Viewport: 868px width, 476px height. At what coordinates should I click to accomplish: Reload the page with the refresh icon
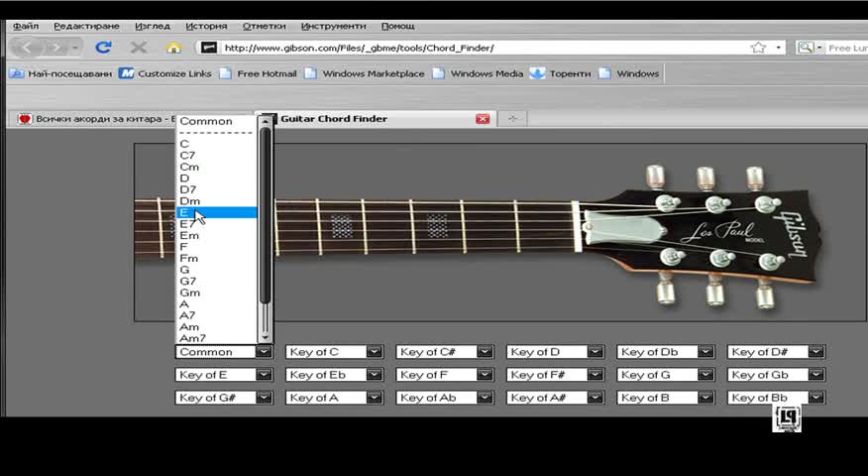coord(103,48)
